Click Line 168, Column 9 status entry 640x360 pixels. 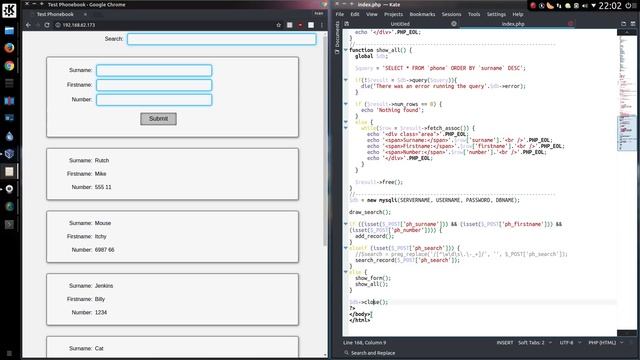(364, 342)
